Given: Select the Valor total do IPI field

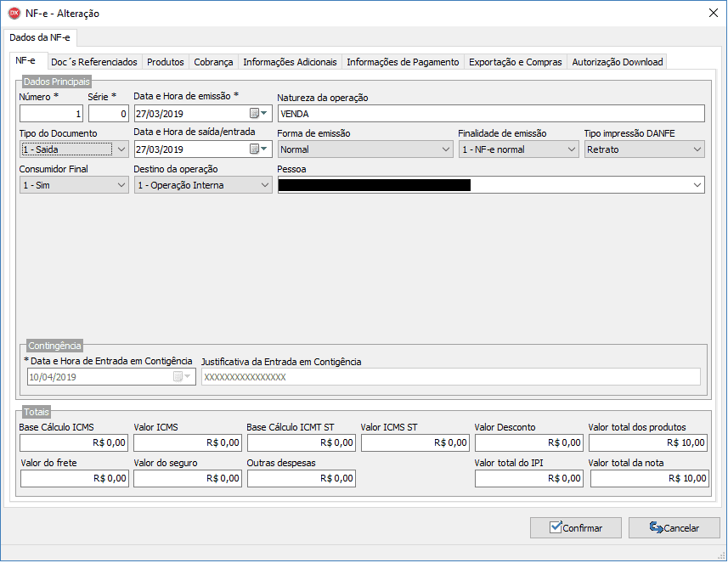Looking at the screenshot, I should (529, 479).
